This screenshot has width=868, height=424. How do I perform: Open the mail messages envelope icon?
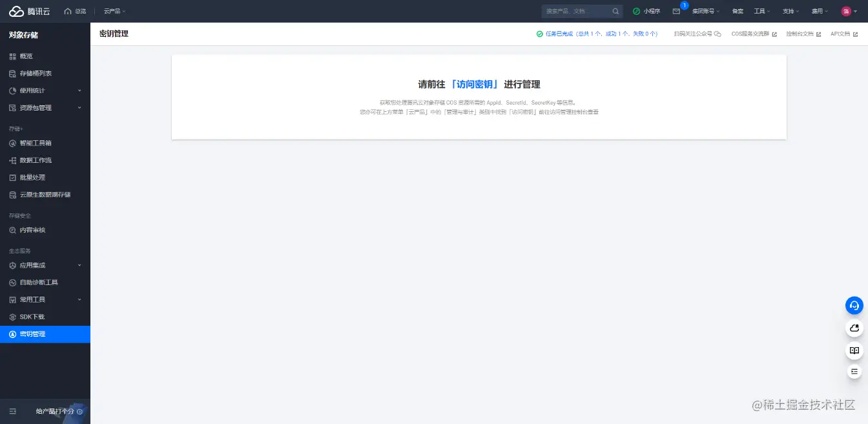(676, 11)
